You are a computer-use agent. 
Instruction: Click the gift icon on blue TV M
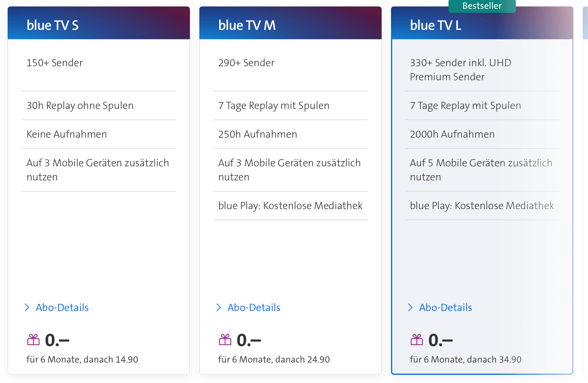(225, 340)
